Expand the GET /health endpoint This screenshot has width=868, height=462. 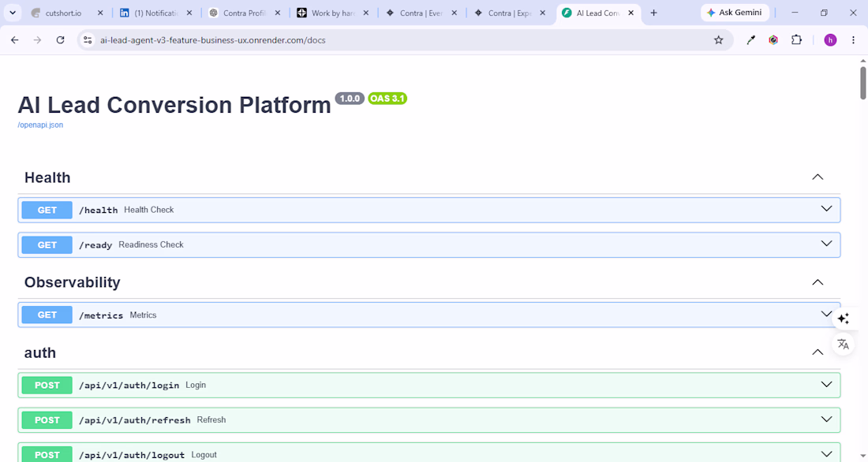coord(429,210)
